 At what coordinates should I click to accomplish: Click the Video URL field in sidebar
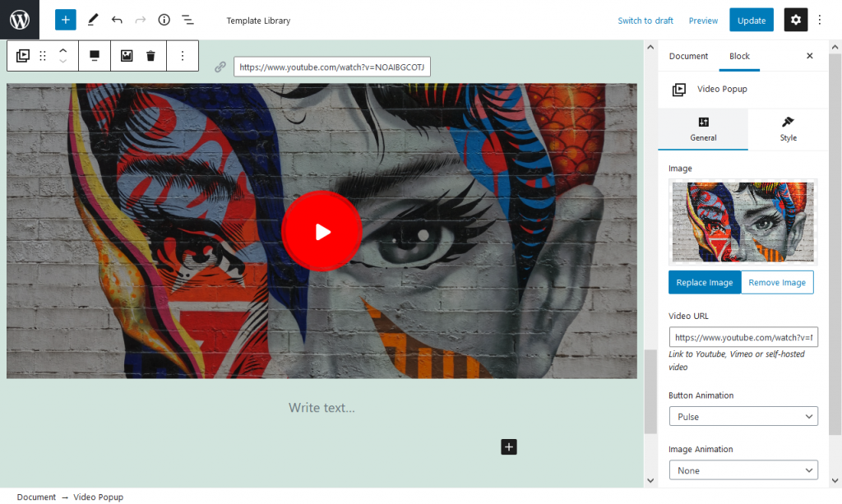[x=743, y=337]
